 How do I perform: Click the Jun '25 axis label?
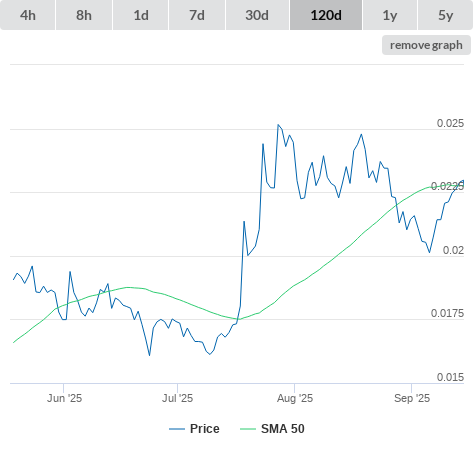coord(64,398)
